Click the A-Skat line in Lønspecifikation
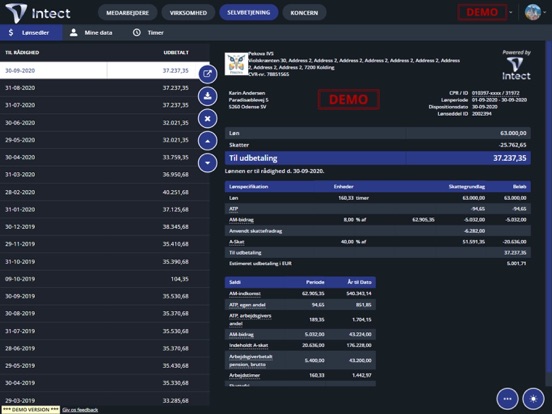Screen dimensions: 552x414 378,242
